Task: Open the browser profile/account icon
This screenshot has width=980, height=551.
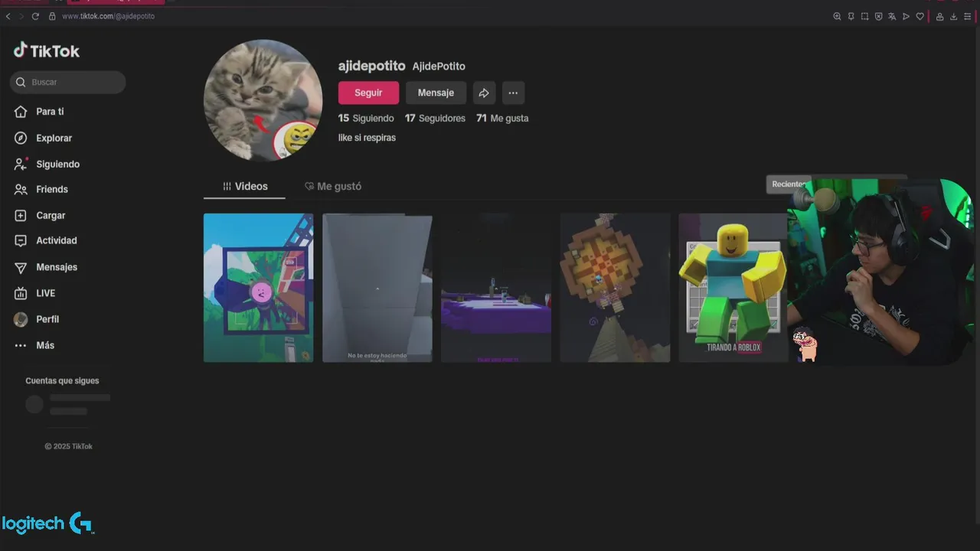Action: (939, 16)
